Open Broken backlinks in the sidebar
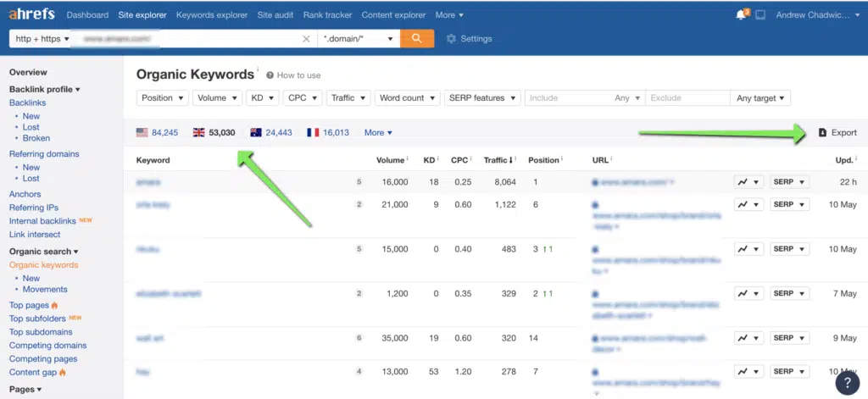The width and height of the screenshot is (868, 399). [36, 138]
